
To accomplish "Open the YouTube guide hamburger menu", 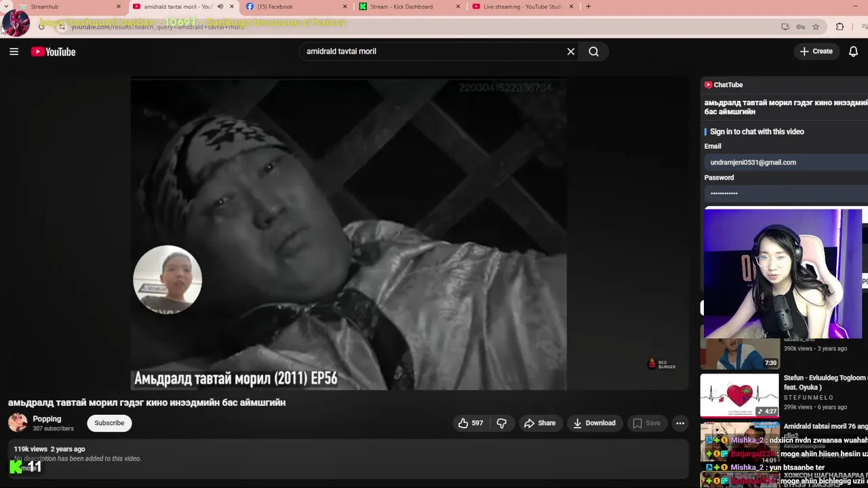I will click(x=14, y=52).
